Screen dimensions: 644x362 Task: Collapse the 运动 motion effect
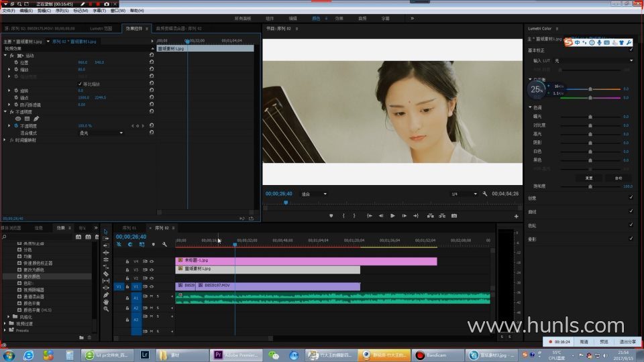5,56
